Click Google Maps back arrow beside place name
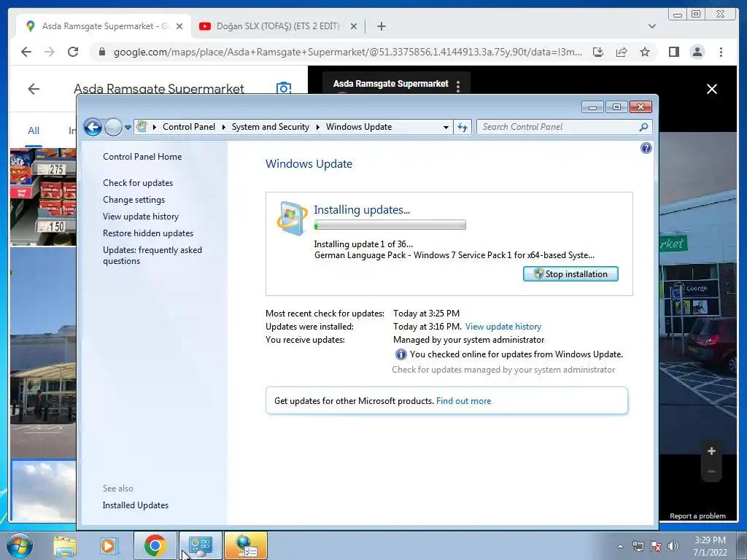 click(34, 88)
